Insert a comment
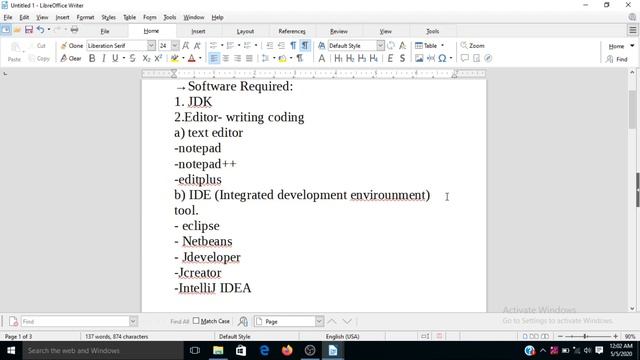The height and width of the screenshot is (360, 640). pyautogui.click(x=464, y=58)
